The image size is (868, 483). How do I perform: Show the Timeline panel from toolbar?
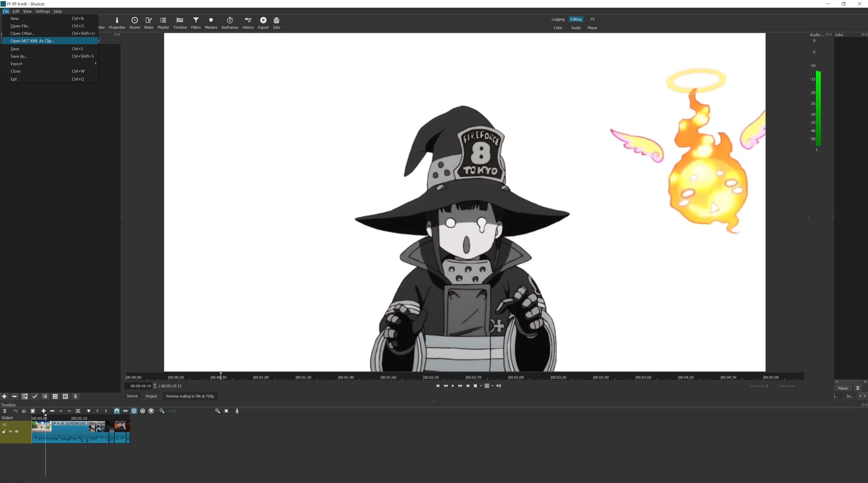[180, 23]
